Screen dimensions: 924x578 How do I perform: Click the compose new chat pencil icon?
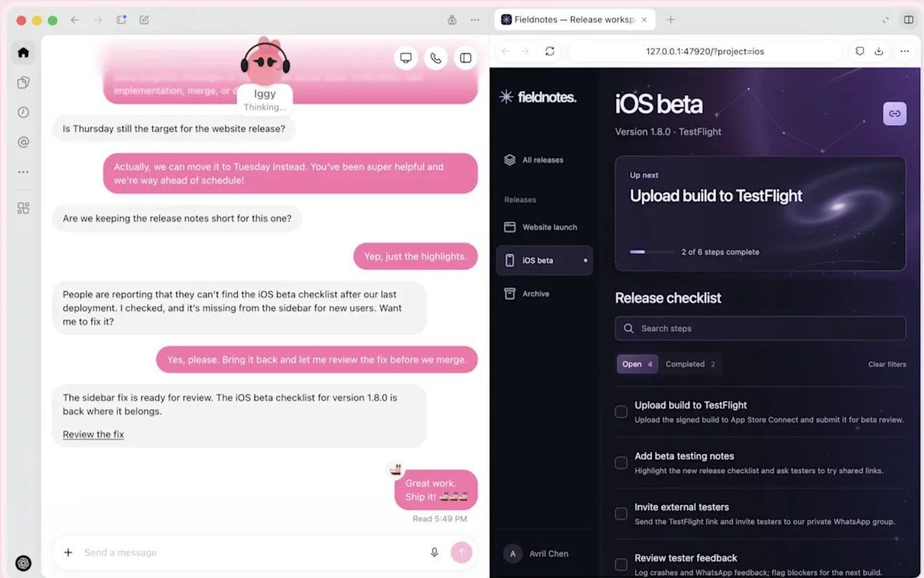tap(144, 20)
